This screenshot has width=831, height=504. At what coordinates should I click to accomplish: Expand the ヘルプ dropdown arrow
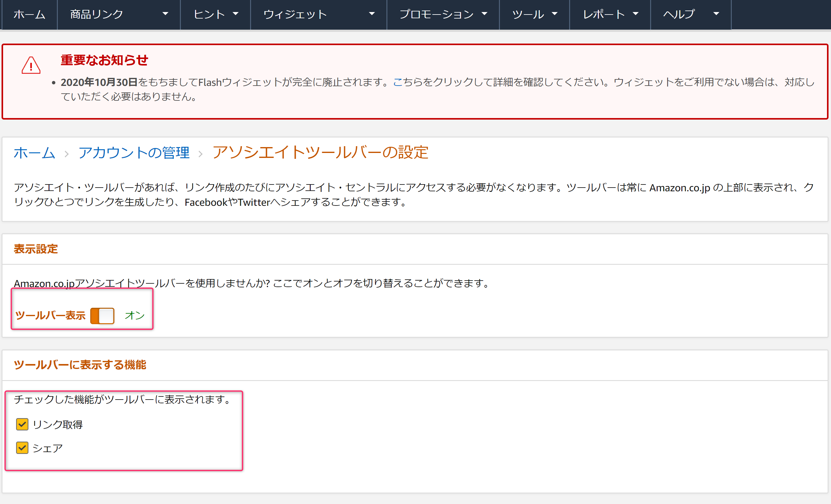tap(716, 14)
